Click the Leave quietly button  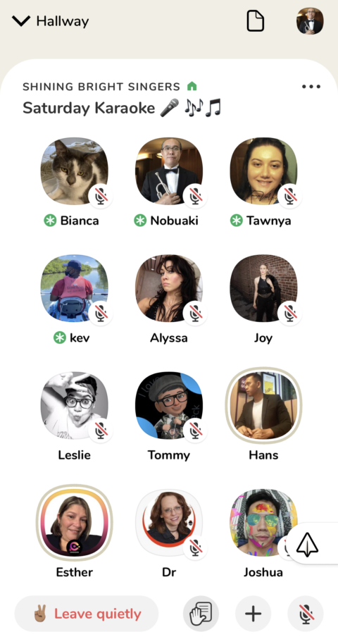tap(86, 614)
